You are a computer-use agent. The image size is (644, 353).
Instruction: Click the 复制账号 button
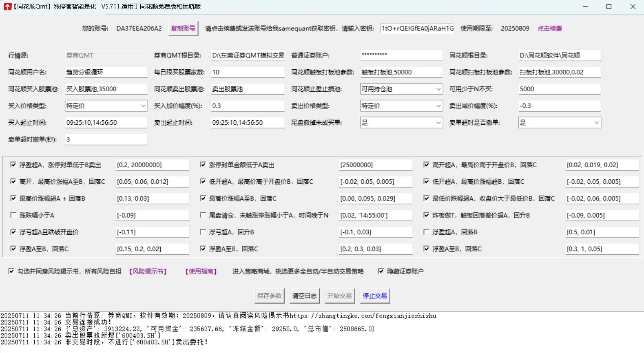183,29
